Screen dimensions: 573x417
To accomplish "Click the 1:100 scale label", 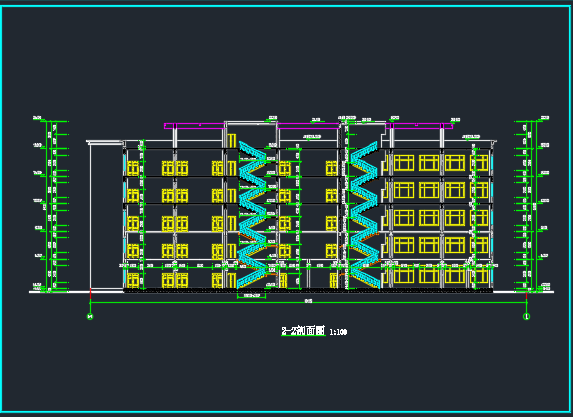I will point(338,332).
